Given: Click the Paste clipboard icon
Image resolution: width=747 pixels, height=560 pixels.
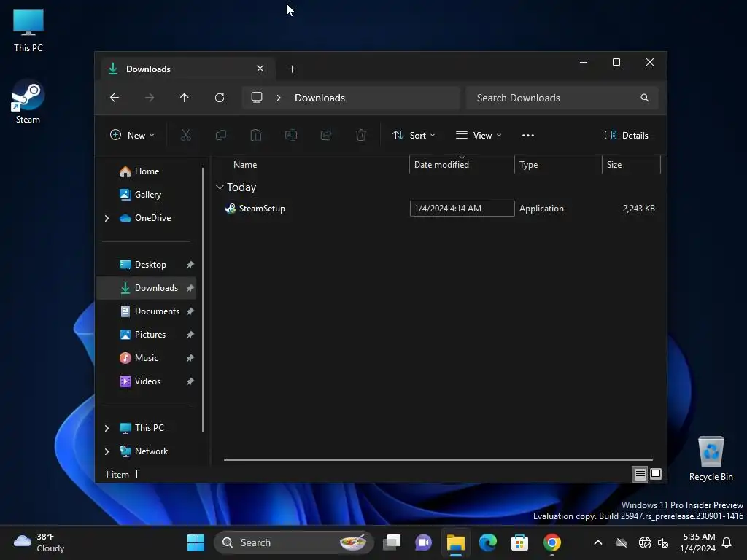Looking at the screenshot, I should 256,135.
